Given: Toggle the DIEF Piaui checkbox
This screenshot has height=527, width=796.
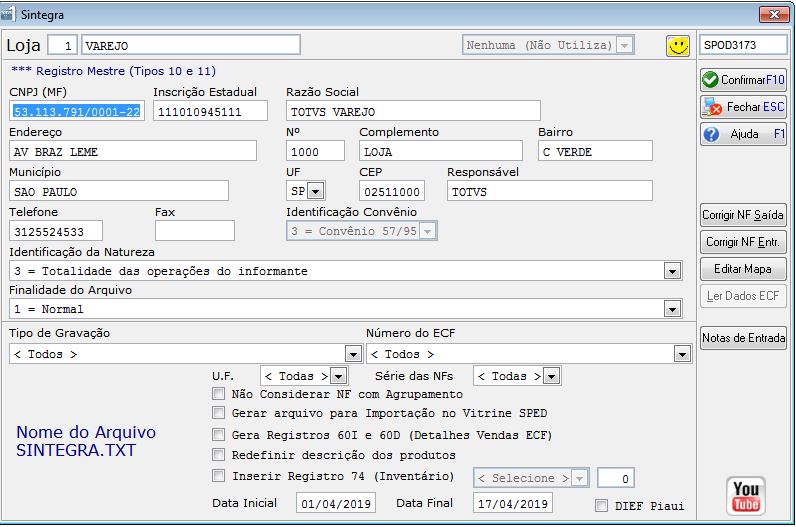Looking at the screenshot, I should click(x=601, y=505).
